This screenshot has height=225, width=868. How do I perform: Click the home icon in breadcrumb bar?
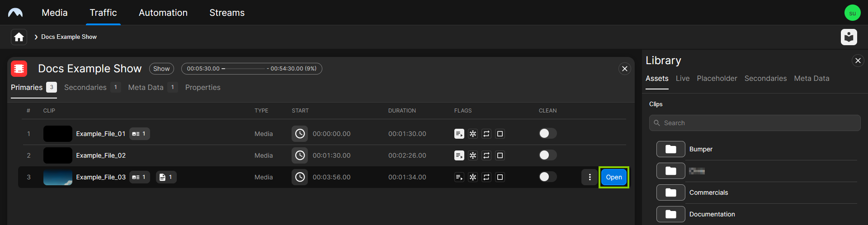pyautogui.click(x=19, y=37)
